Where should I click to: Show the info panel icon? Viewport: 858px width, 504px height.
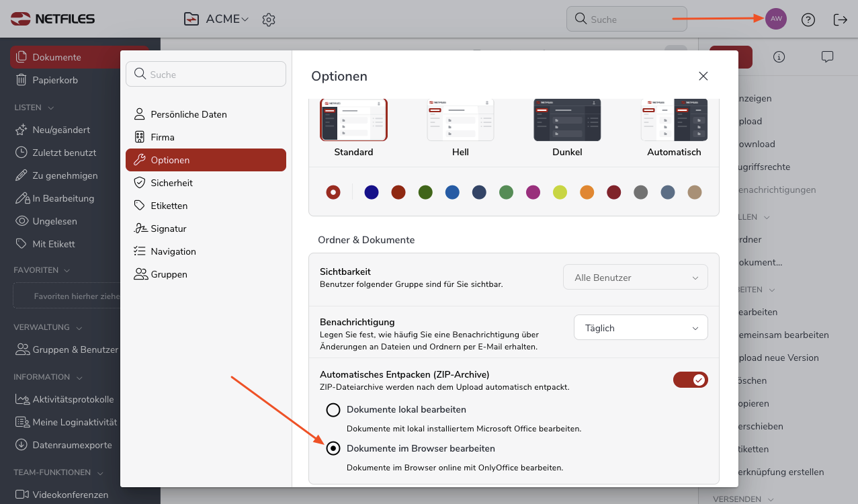(x=779, y=57)
